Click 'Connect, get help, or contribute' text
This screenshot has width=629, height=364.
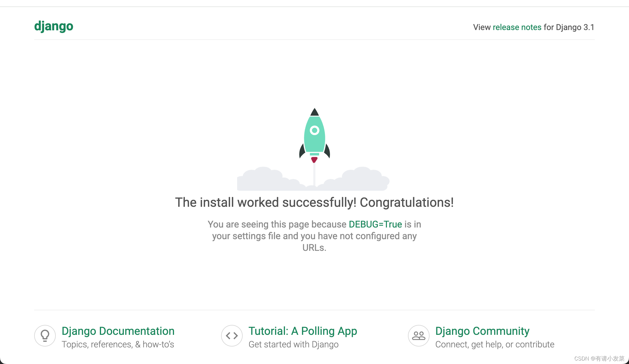[x=495, y=344]
